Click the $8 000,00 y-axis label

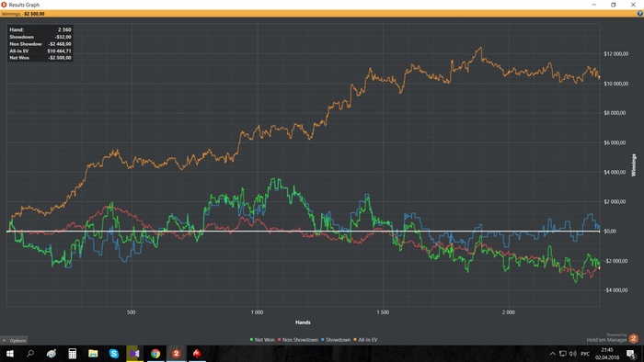coord(615,113)
